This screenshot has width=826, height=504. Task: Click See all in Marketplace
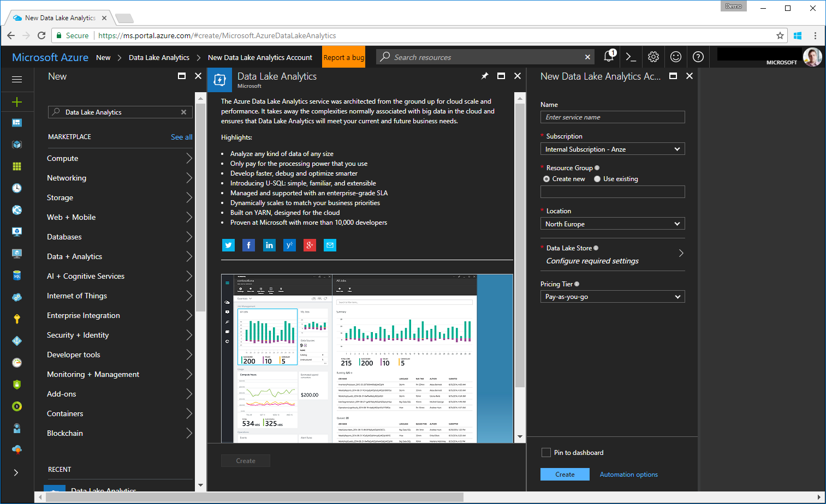(182, 137)
